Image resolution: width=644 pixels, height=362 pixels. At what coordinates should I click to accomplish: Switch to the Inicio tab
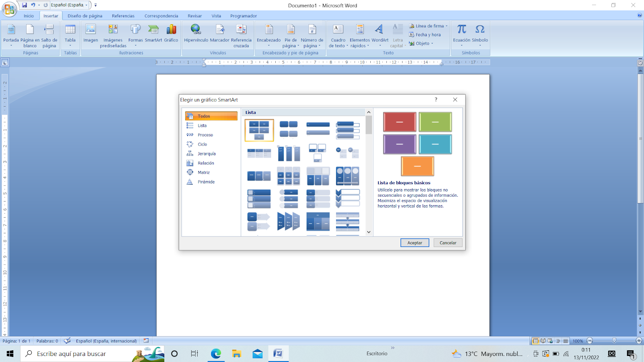(x=29, y=16)
